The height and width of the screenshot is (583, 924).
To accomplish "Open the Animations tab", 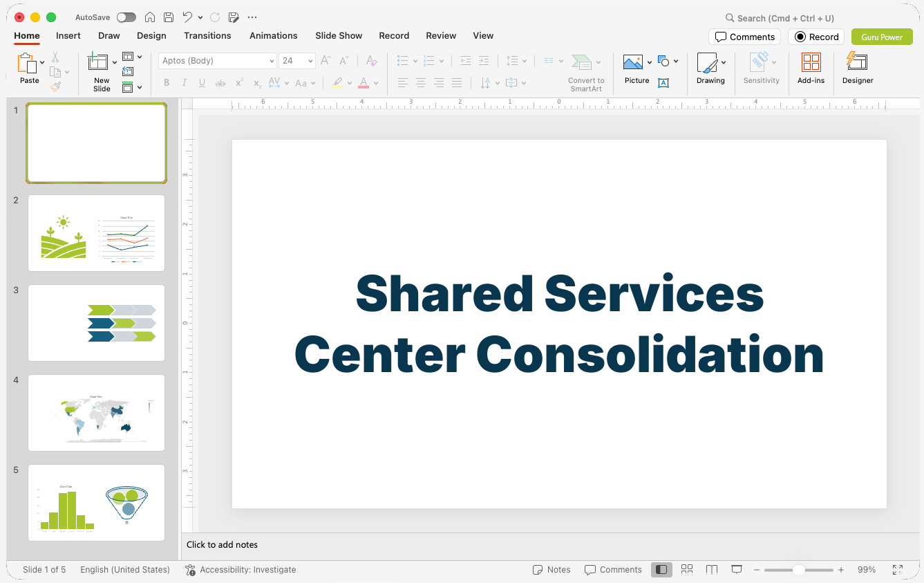I will pos(274,35).
